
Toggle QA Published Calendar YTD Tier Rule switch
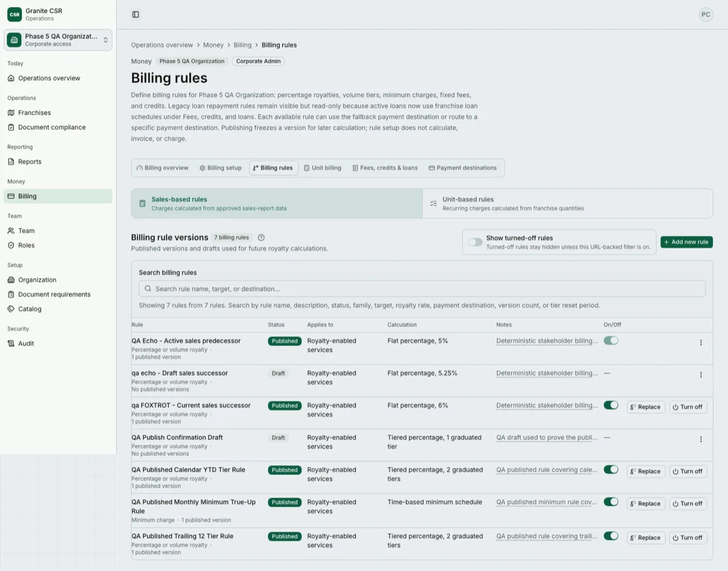point(611,469)
